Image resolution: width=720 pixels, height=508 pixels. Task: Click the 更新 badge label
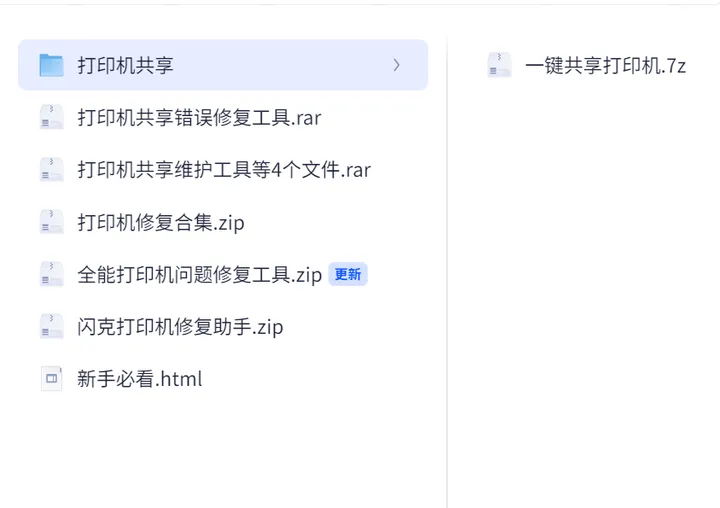348,274
